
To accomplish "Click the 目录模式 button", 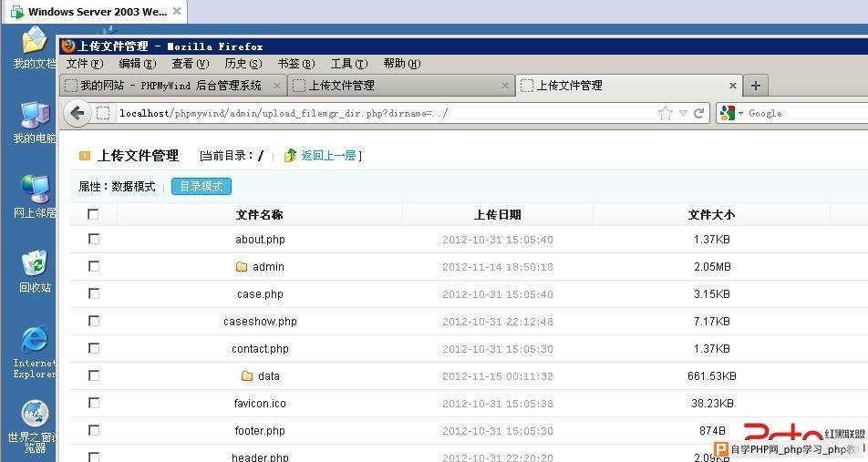I will (x=201, y=187).
